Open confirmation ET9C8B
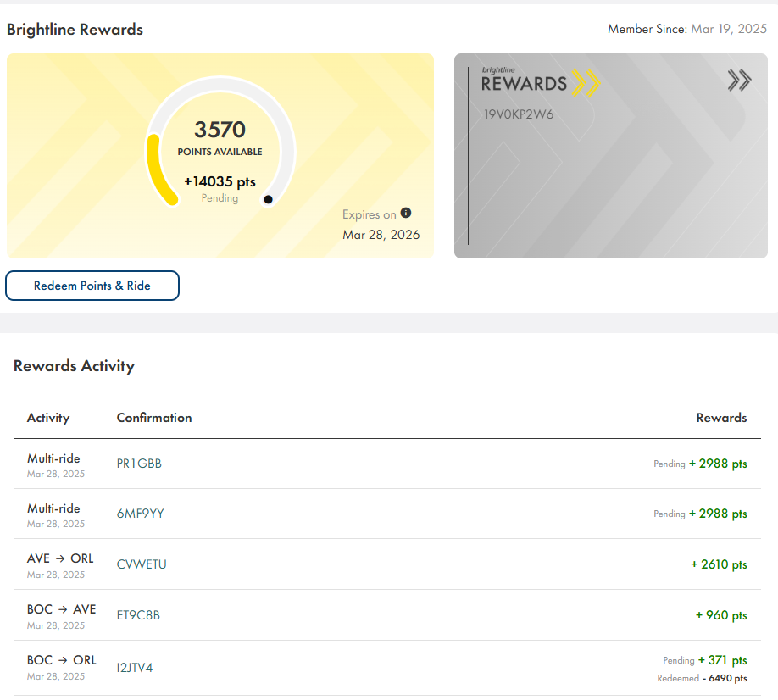 (x=138, y=615)
